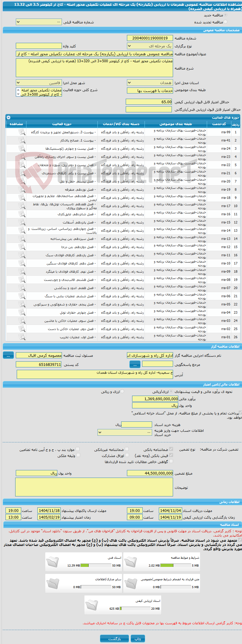This screenshot has height=644, width=242.
Task: Open view icon for row rra-99
Action: [x=22, y=132]
